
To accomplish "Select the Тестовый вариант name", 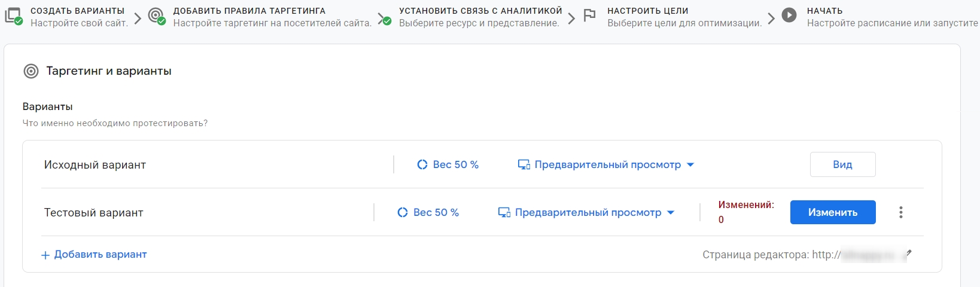I will (94, 213).
